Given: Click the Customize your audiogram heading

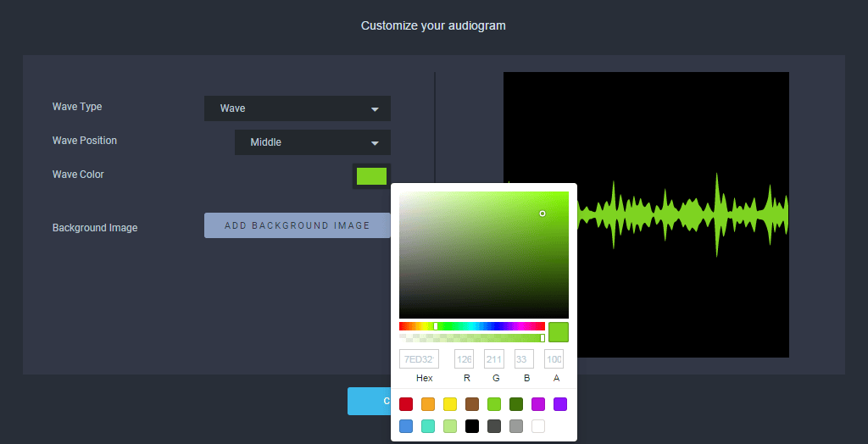Looking at the screenshot, I should pos(433,25).
